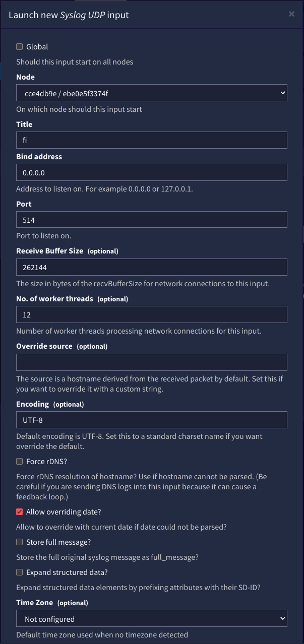Click the Allow overriding date label

(x=64, y=512)
